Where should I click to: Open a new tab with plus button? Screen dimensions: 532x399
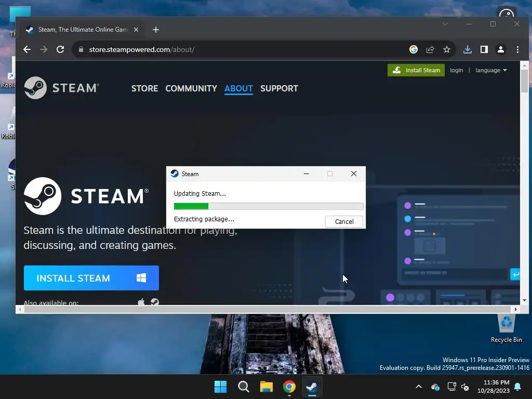click(x=156, y=30)
